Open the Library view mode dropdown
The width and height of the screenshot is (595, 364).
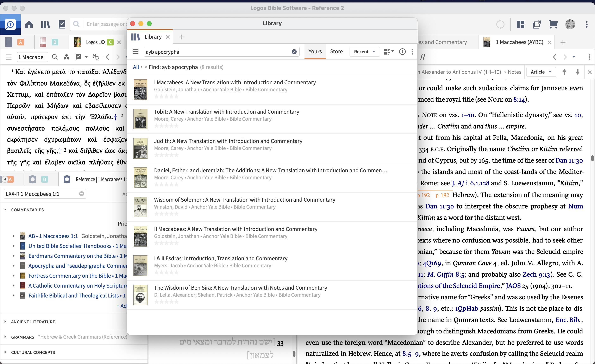[x=389, y=52]
